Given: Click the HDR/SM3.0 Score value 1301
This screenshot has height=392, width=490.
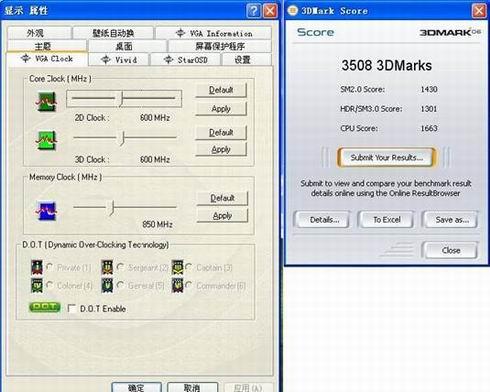Looking at the screenshot, I should point(429,109).
